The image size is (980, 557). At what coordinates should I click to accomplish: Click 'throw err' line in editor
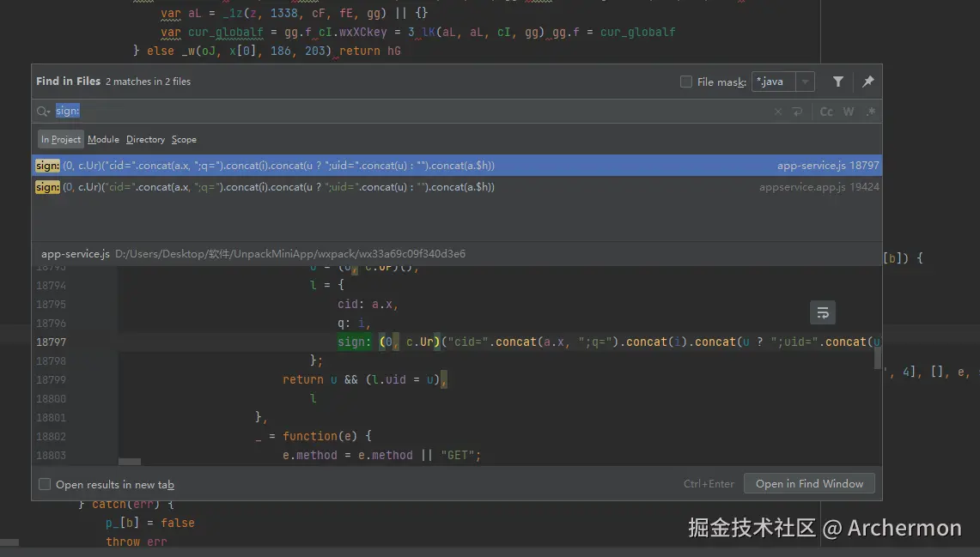(x=137, y=542)
